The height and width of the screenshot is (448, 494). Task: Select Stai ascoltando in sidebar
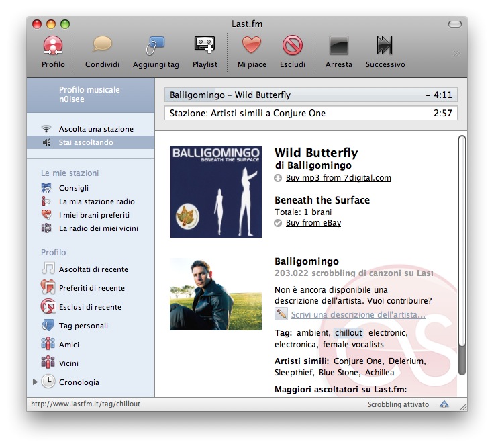click(x=91, y=142)
